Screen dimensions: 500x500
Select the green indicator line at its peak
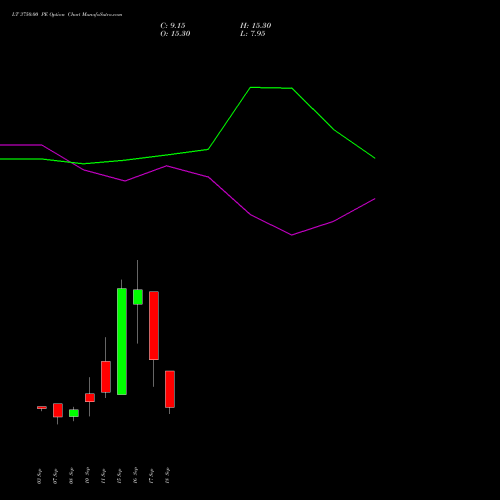(x=251, y=88)
